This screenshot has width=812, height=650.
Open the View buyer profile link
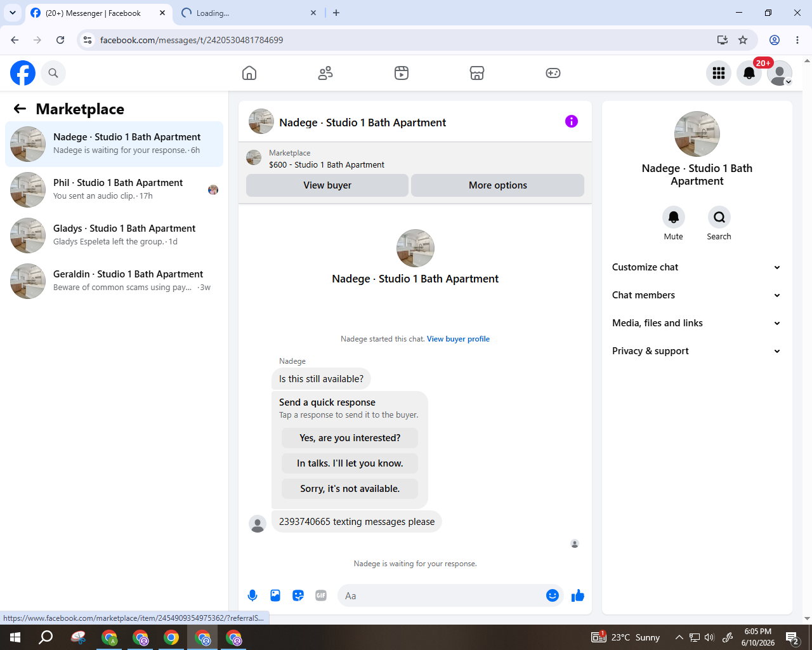pos(458,339)
